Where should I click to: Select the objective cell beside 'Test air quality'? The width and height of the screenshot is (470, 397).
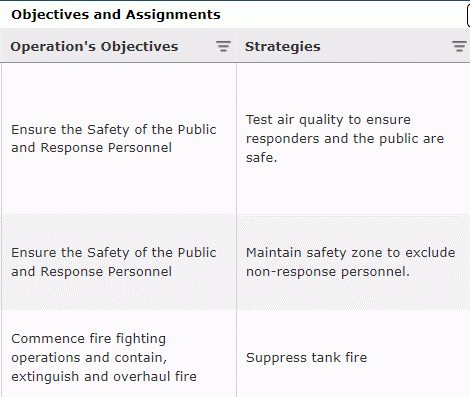click(119, 139)
